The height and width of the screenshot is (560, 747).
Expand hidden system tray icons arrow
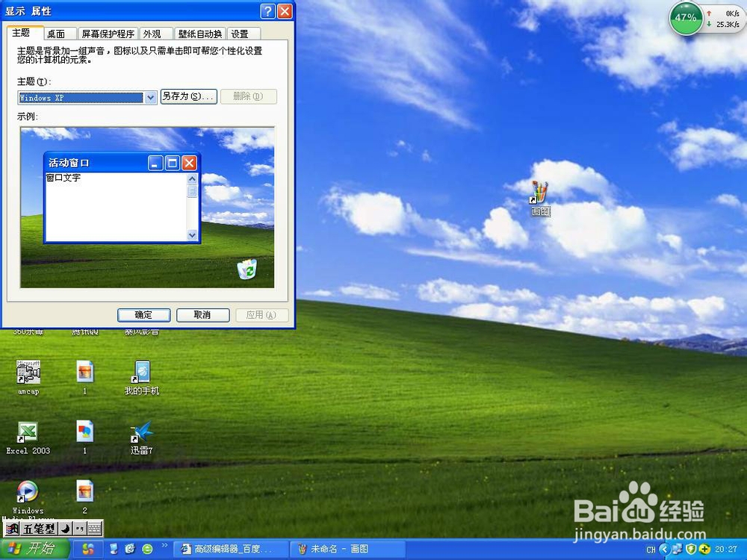666,550
